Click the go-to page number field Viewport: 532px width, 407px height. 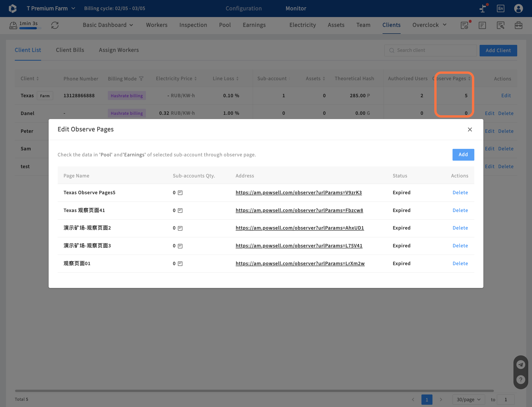[x=506, y=399]
